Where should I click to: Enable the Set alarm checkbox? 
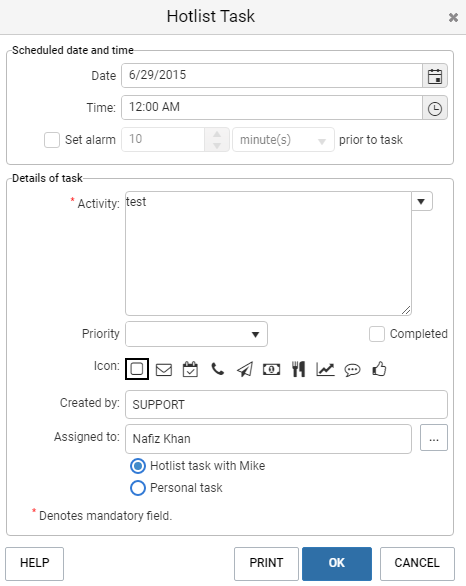point(52,140)
